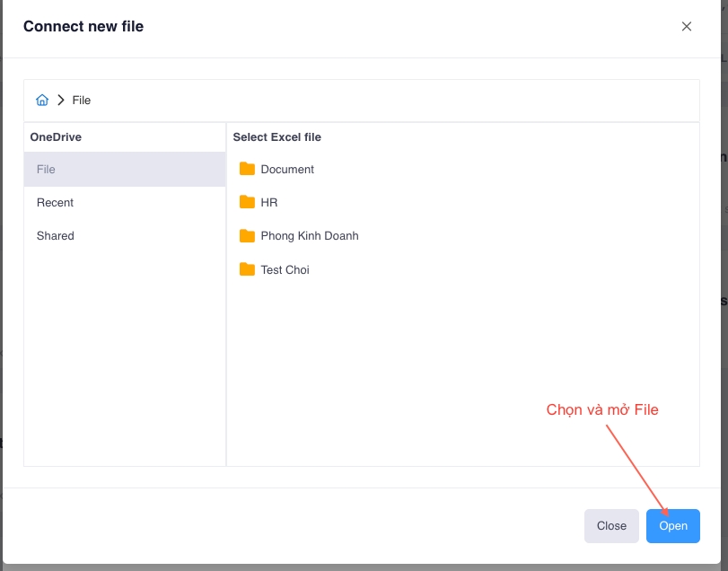The width and height of the screenshot is (728, 571).
Task: Click the Select Excel file heading
Action: (276, 137)
